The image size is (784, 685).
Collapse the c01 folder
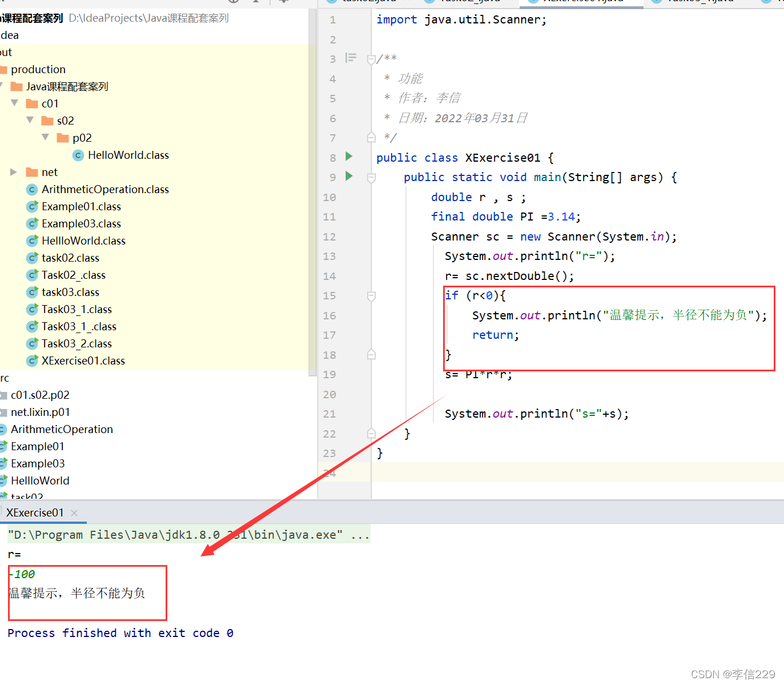click(x=15, y=103)
